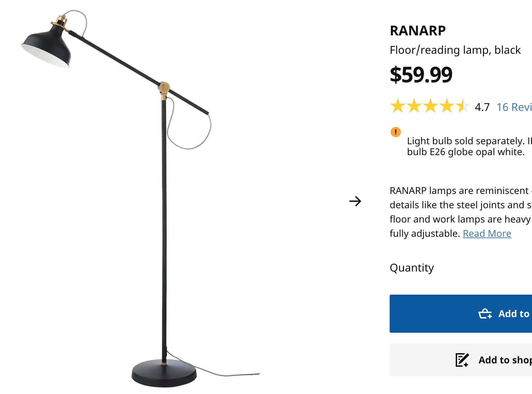Image resolution: width=532 pixels, height=394 pixels.
Task: Click the shopping basket icon
Action: 485,313
